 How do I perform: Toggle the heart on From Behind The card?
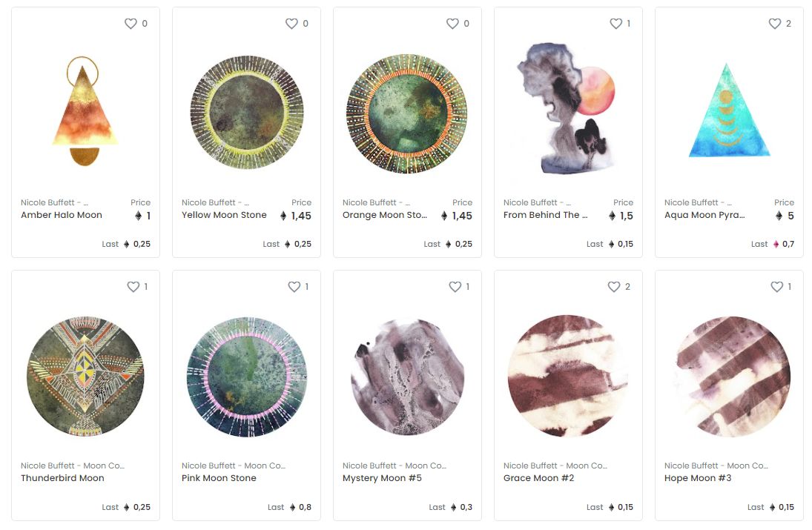615,23
